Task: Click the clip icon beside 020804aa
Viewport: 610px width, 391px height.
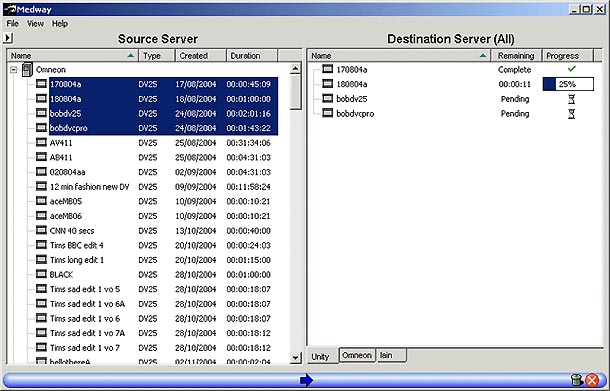Action: pyautogui.click(x=41, y=172)
